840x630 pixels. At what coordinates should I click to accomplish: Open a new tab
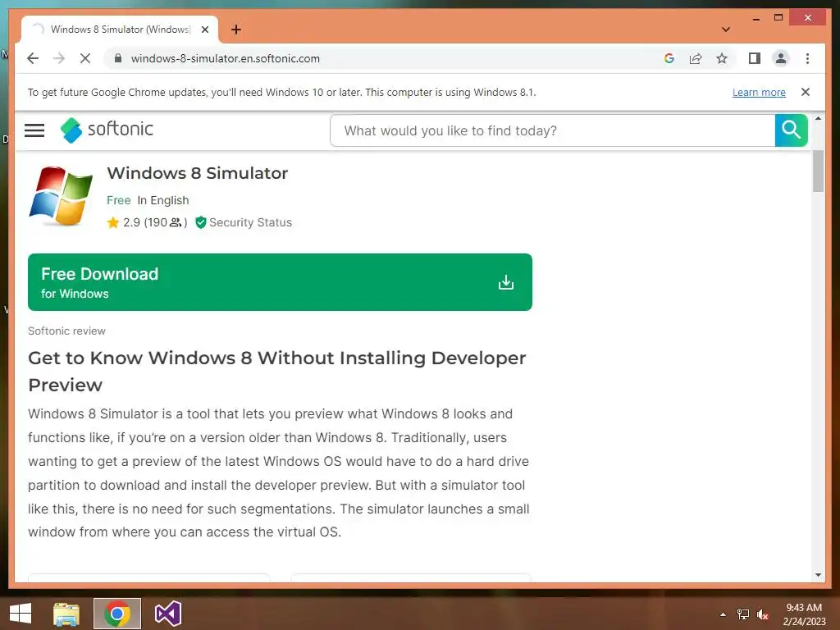tap(236, 30)
